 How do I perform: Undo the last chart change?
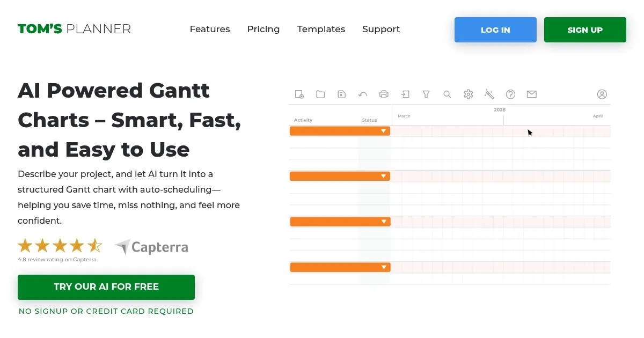(362, 94)
